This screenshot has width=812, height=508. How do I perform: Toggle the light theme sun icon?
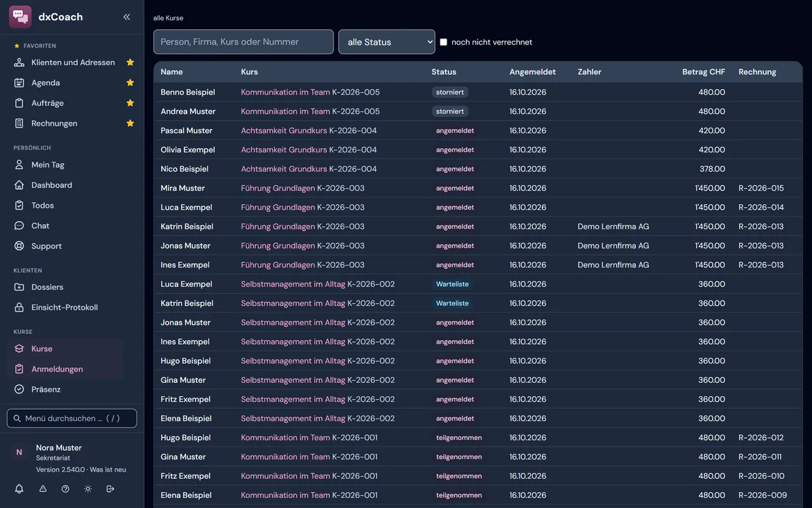(88, 489)
